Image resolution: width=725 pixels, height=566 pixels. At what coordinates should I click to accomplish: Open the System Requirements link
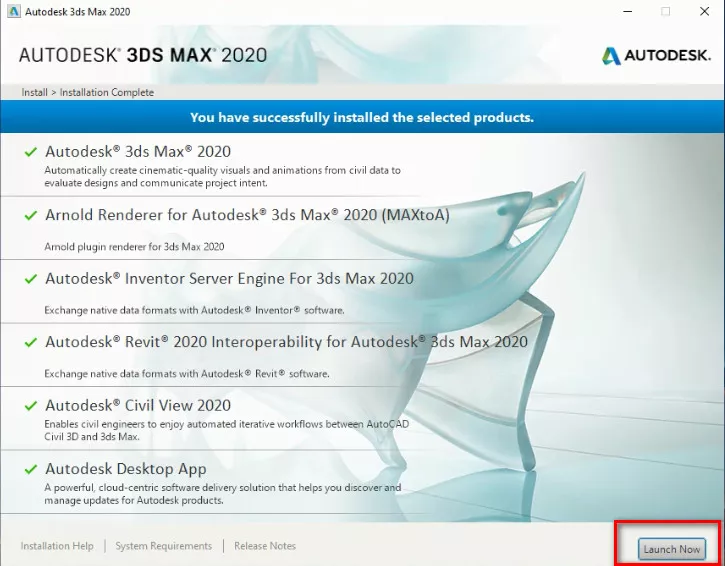164,546
